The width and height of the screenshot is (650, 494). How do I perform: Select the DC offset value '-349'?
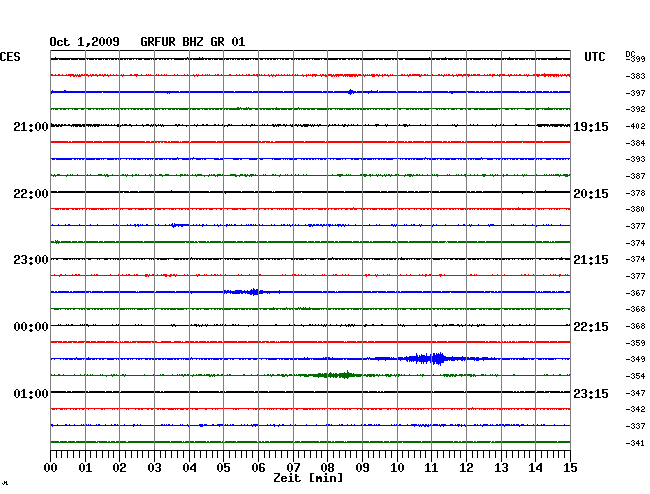click(x=635, y=359)
